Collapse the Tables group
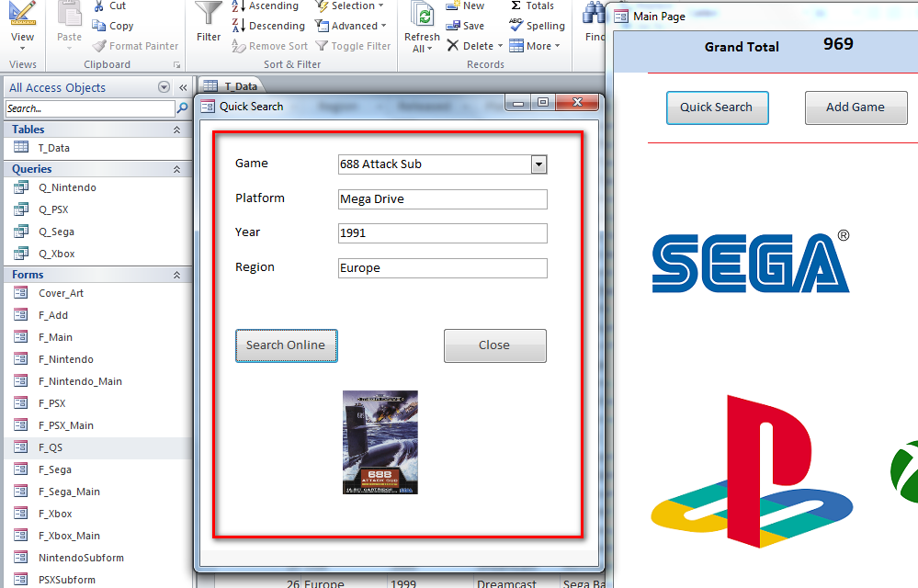The image size is (918, 588). pos(176,130)
